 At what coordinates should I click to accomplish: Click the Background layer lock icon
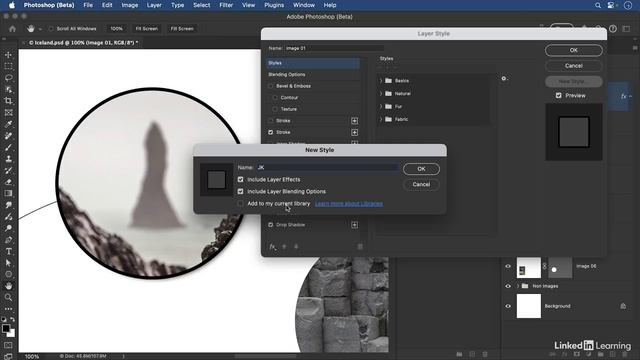(x=623, y=306)
